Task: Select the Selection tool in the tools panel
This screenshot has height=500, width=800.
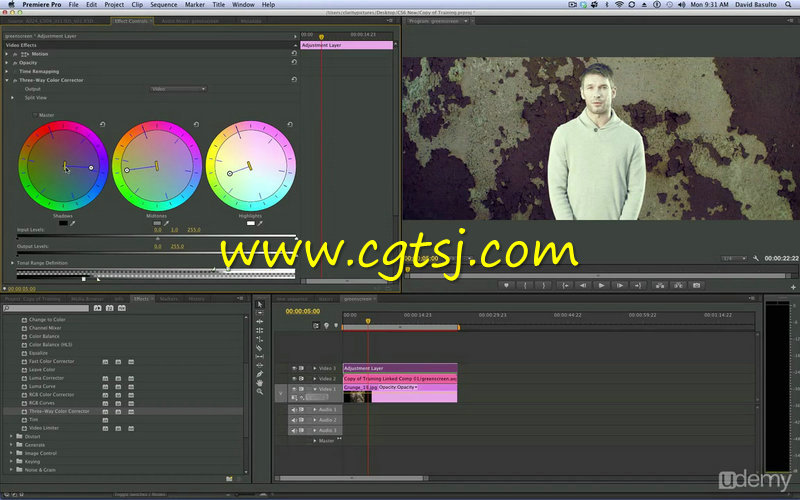Action: (x=260, y=304)
